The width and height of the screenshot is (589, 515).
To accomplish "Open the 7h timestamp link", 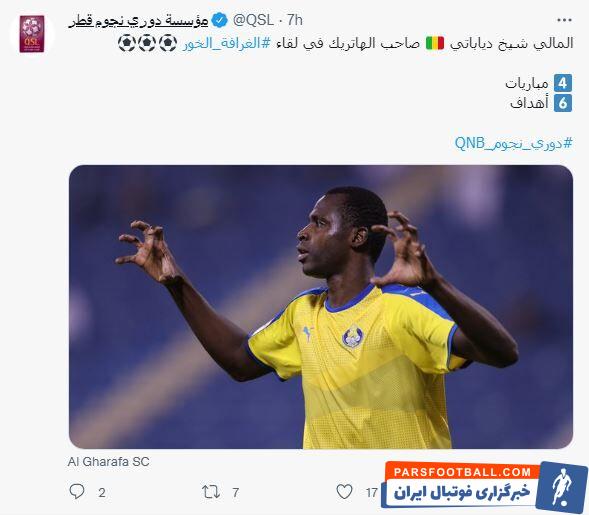I will point(295,20).
